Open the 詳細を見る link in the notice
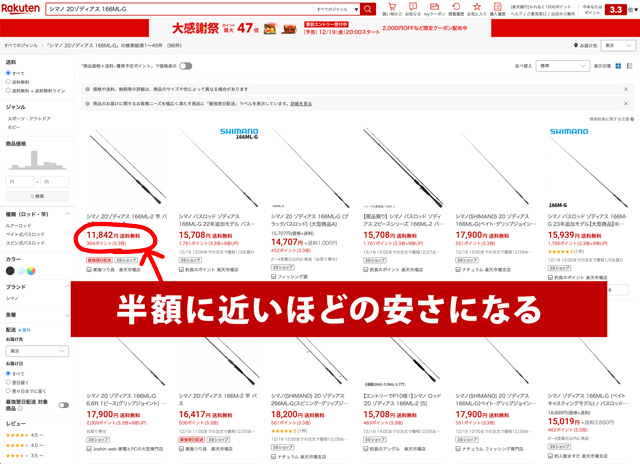Viewport: 640px width, 464px height. (x=301, y=104)
